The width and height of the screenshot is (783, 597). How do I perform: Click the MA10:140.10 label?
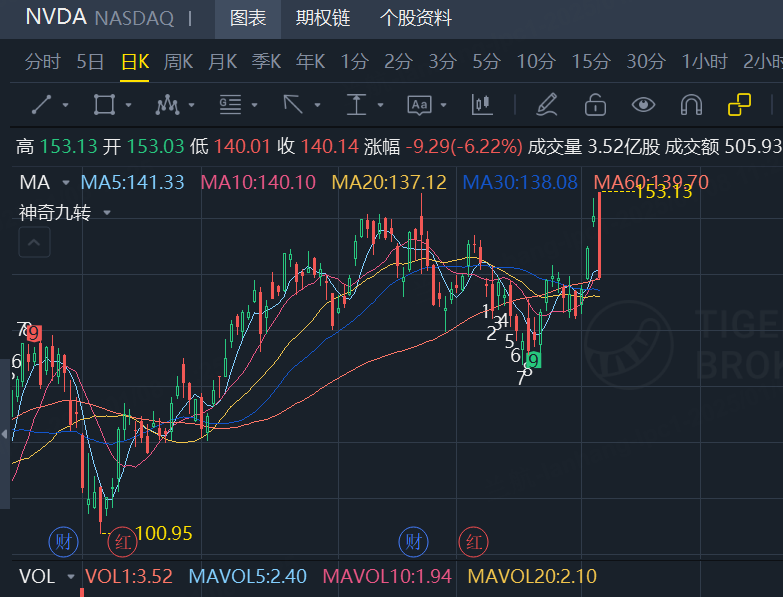[258, 182]
